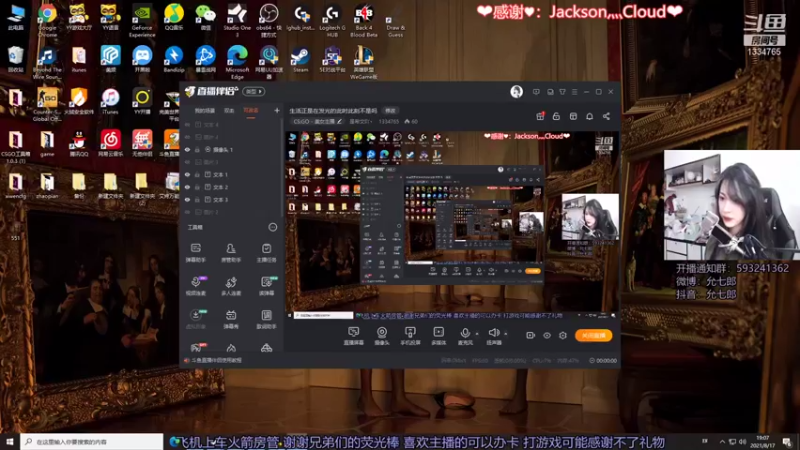Lock the 摄像头 1 source
This screenshot has height=450, width=800.
coord(197,149)
